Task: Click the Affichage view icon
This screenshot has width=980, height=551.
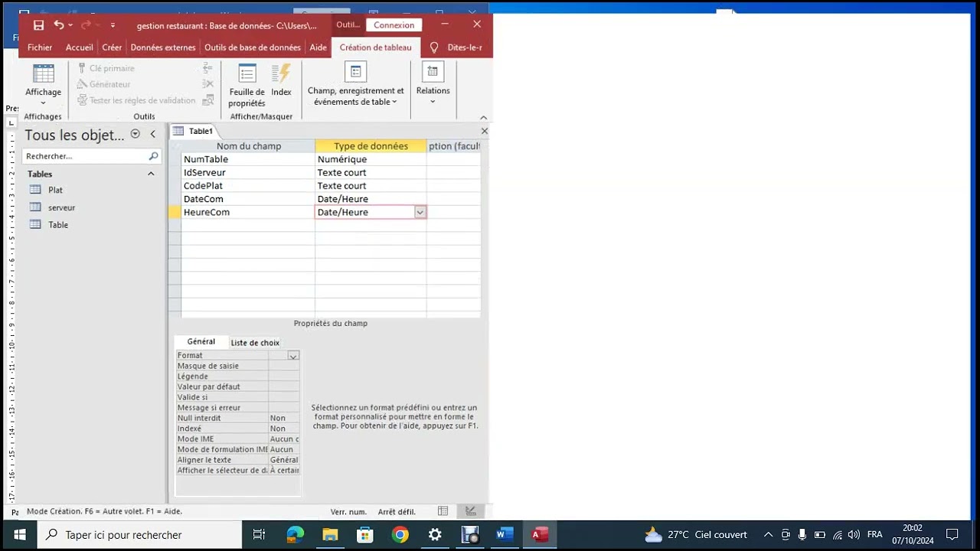Action: [x=44, y=73]
